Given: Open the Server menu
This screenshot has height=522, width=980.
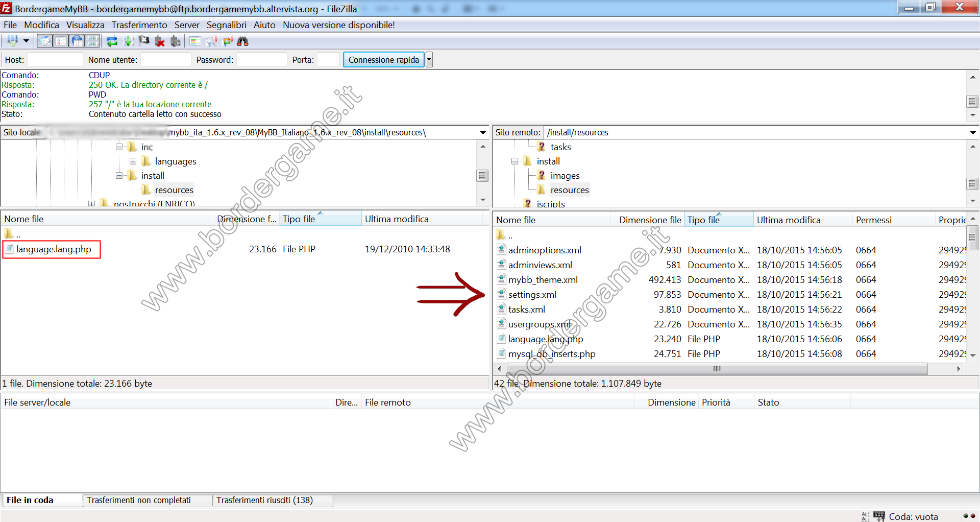Looking at the screenshot, I should pos(187,25).
